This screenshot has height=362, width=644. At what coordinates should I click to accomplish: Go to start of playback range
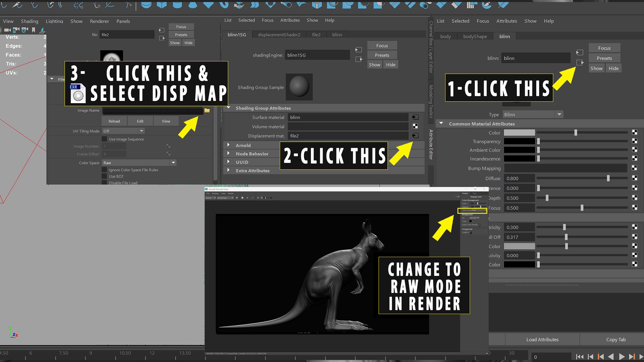point(580,357)
